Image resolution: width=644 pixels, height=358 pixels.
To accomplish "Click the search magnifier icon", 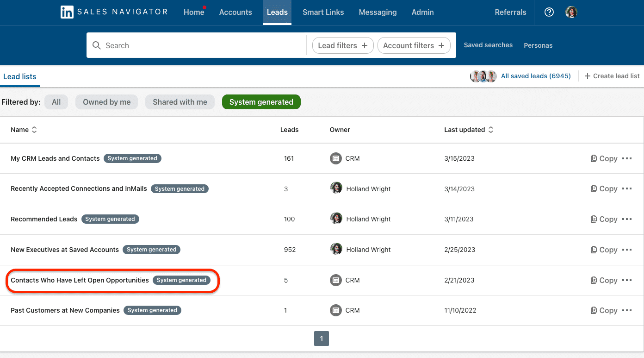I will pyautogui.click(x=97, y=45).
